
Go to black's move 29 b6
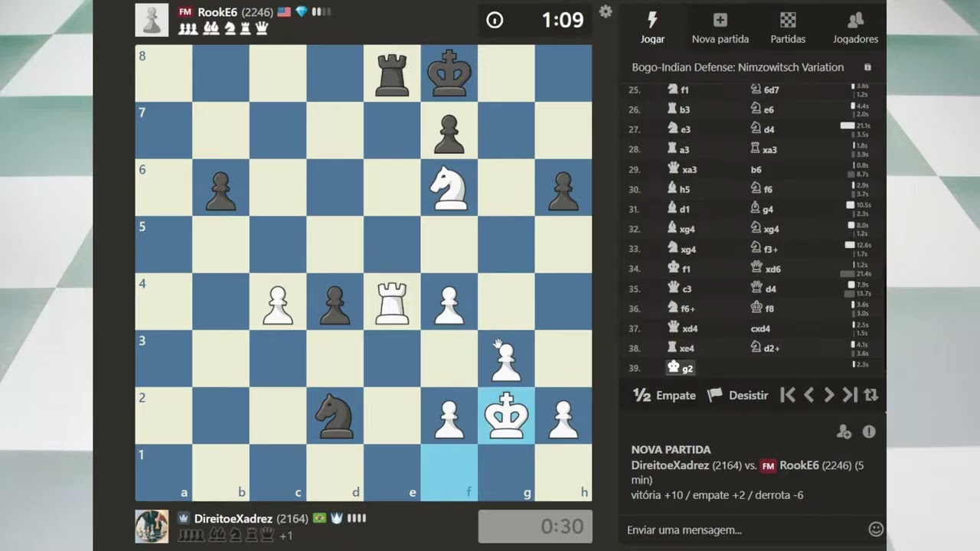756,169
